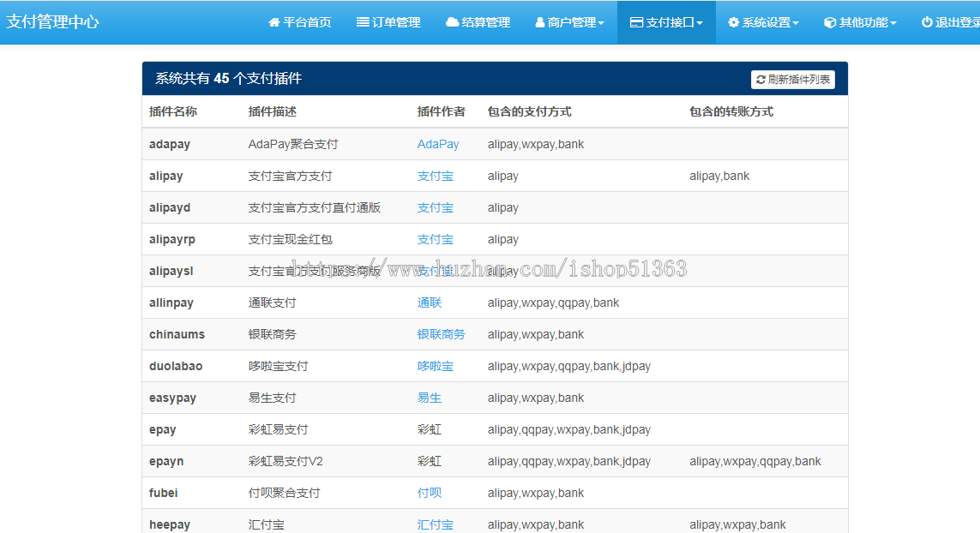Click the 付呗聚合支付 description
The width and height of the screenshot is (980, 533).
click(284, 493)
